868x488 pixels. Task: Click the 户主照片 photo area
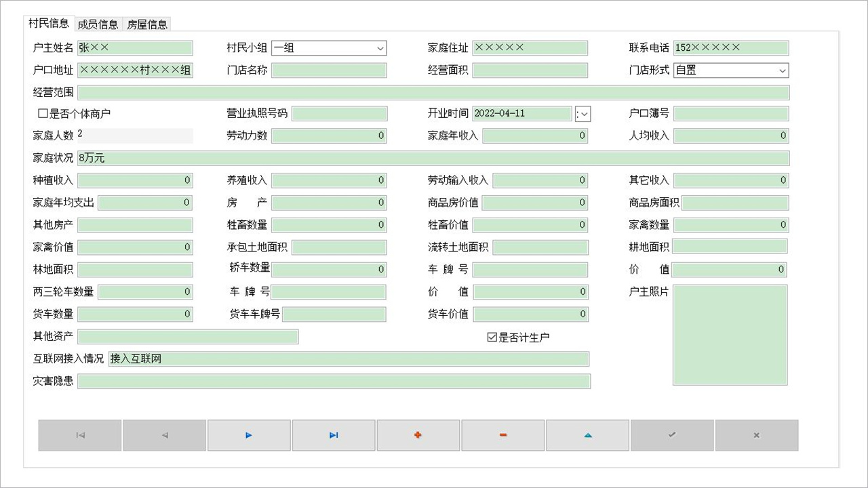(730, 334)
